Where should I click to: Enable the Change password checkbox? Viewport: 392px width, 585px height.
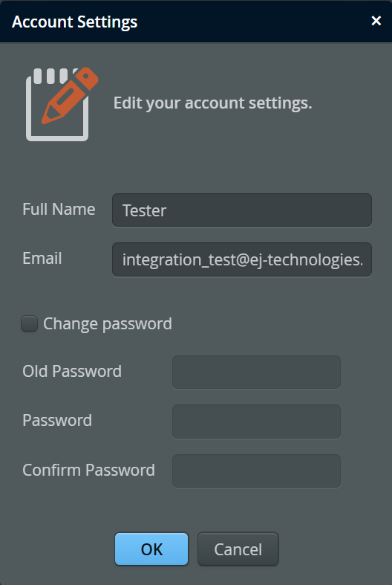tap(30, 324)
